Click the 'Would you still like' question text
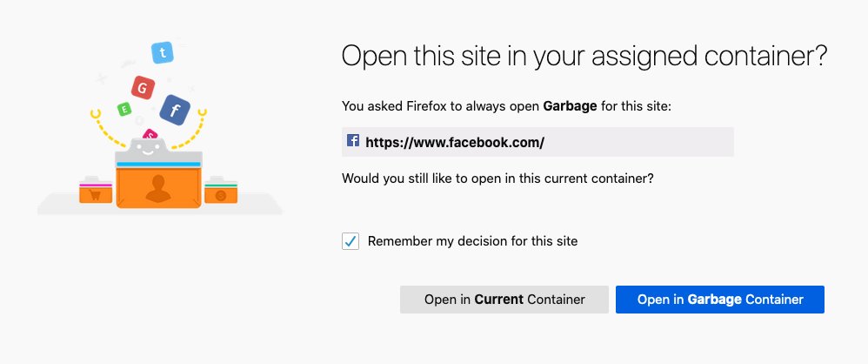868x364 pixels. 497,179
